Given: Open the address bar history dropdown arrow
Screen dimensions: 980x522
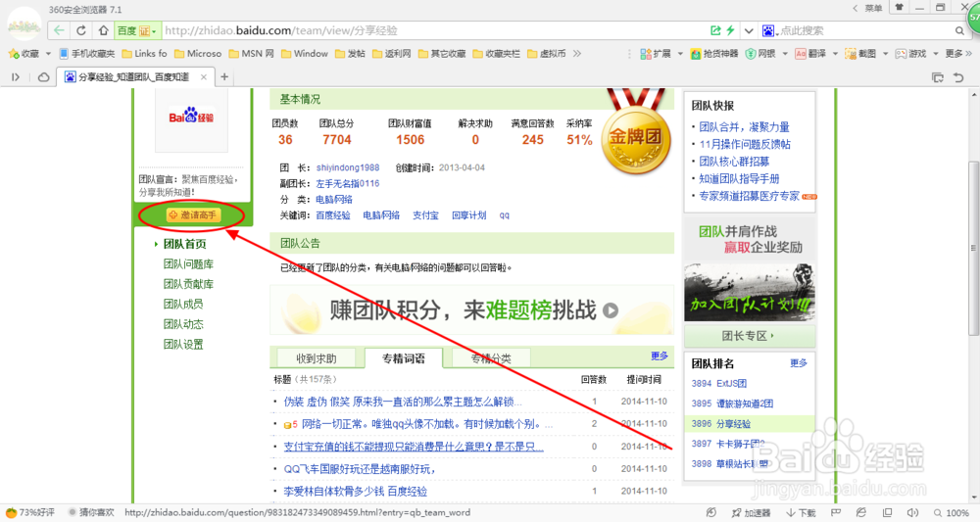Looking at the screenshot, I should point(748,30).
